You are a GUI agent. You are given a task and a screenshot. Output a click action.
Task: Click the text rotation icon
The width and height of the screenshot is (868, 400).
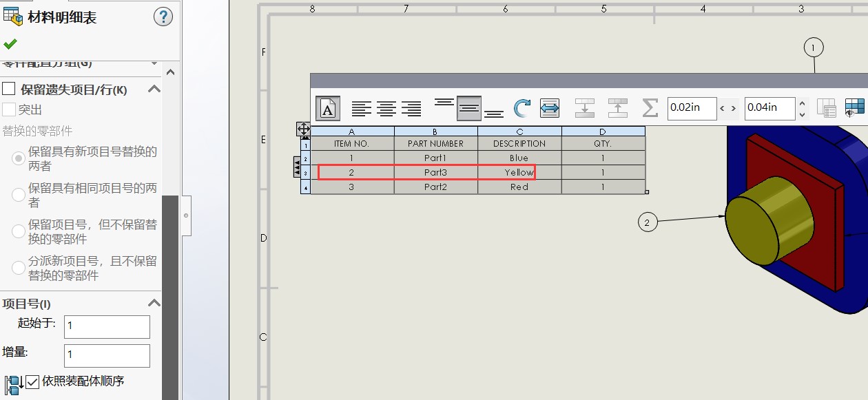[x=522, y=108]
